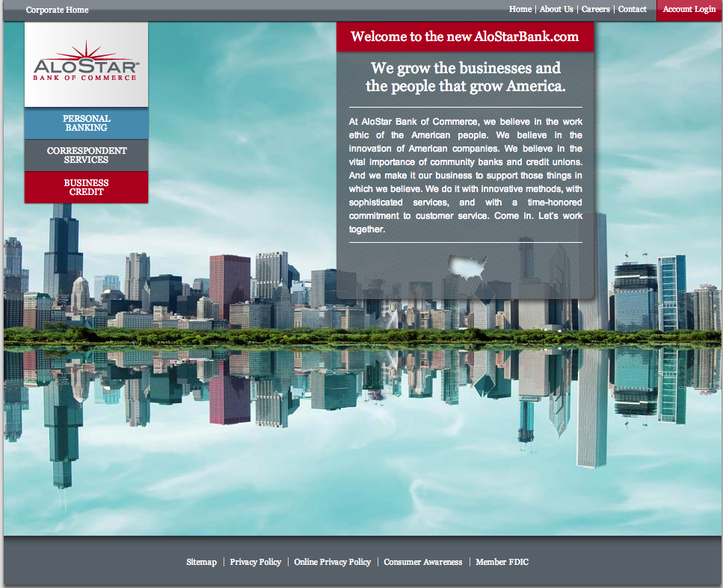Open Sitemap footer link

[x=202, y=562]
